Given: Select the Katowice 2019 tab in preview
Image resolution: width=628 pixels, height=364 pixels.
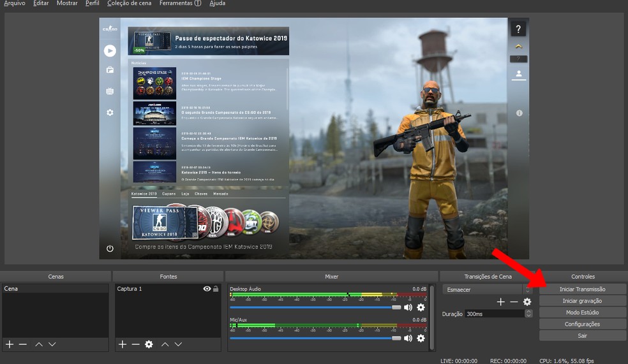Looking at the screenshot, I should point(144,194).
